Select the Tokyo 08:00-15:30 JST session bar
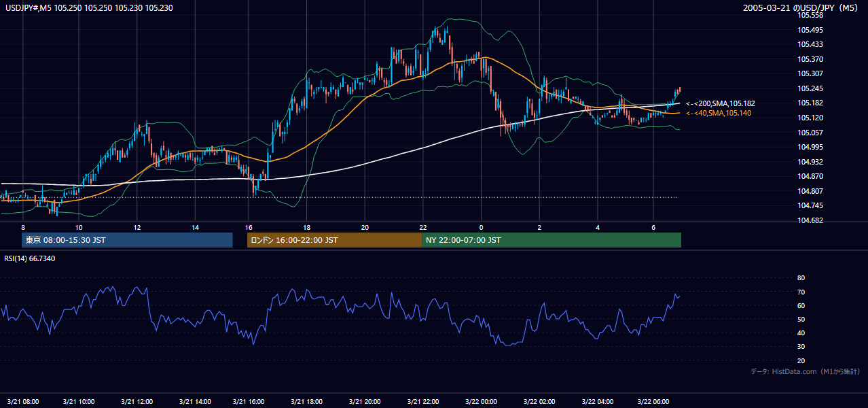This screenshot has width=868, height=408. point(127,240)
